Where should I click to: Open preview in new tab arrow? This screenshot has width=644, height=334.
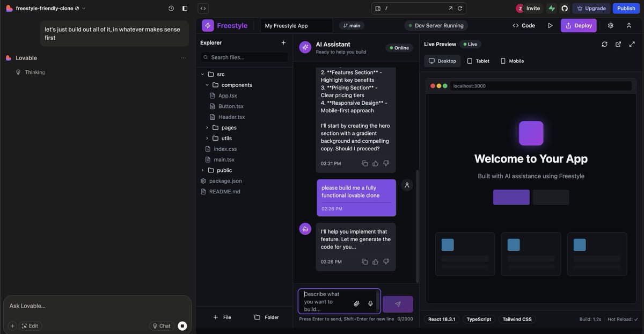(451, 8)
